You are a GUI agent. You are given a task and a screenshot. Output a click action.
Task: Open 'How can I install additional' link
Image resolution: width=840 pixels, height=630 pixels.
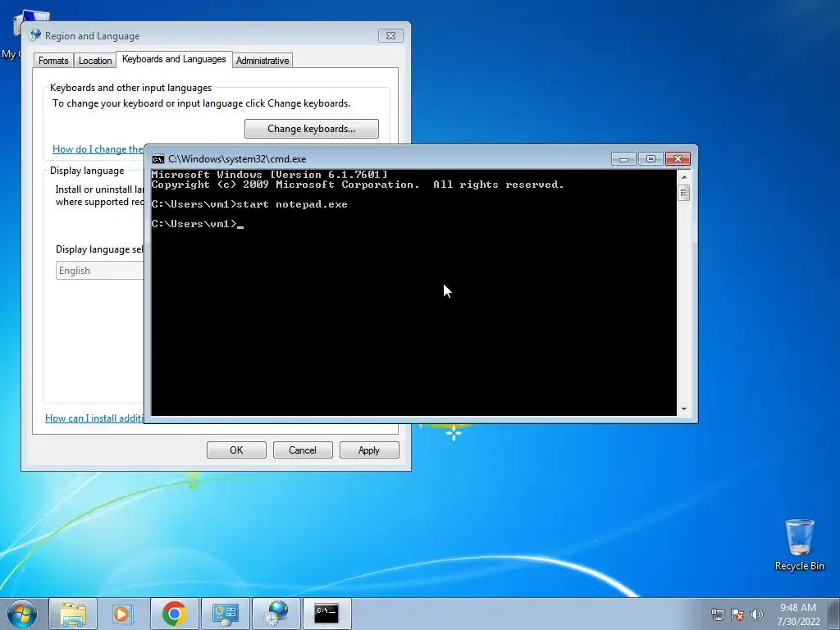(95, 418)
